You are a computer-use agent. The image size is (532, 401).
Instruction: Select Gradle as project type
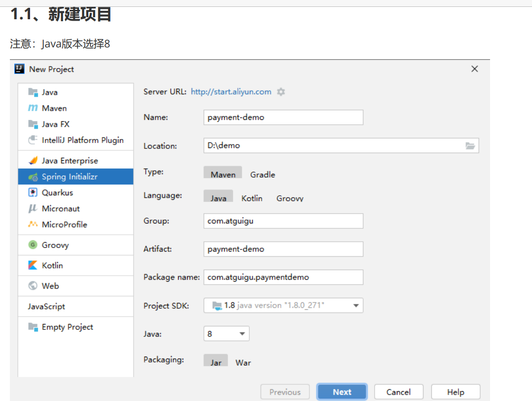pos(263,175)
